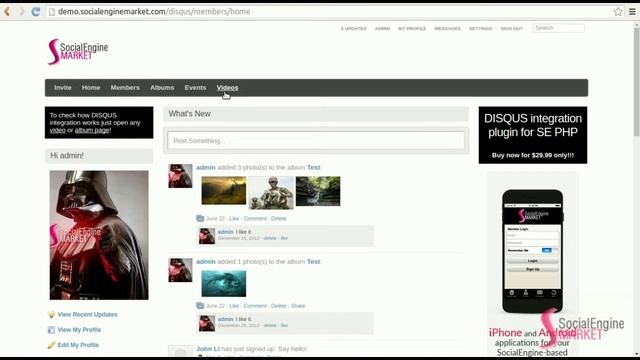Click the browser forward arrow
Image resolution: width=640 pixels, height=360 pixels.
pyautogui.click(x=21, y=11)
